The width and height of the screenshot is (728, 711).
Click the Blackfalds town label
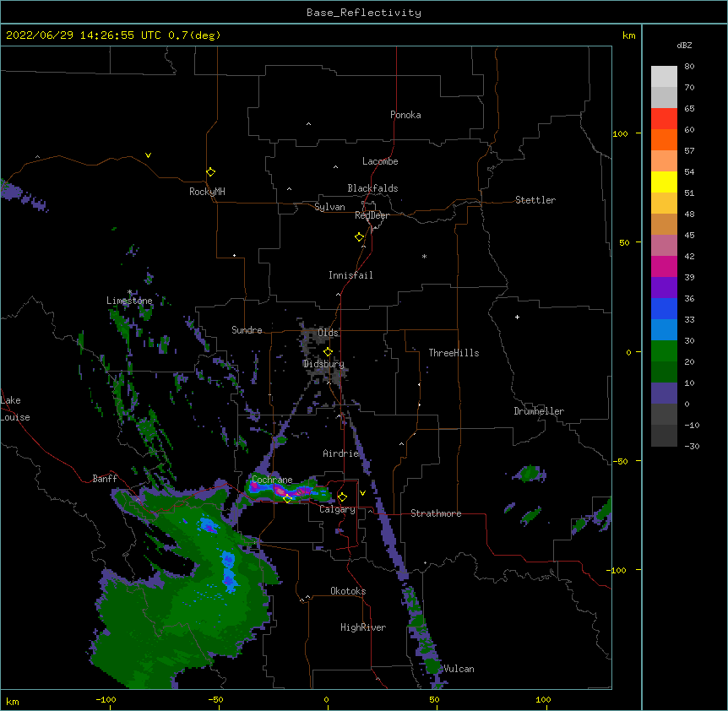372,188
